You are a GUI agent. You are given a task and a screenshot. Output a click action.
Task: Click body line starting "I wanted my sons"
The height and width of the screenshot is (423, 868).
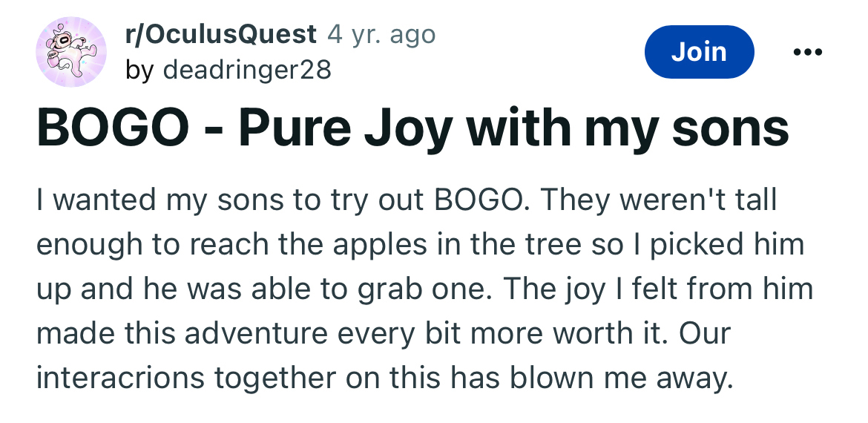(x=406, y=200)
